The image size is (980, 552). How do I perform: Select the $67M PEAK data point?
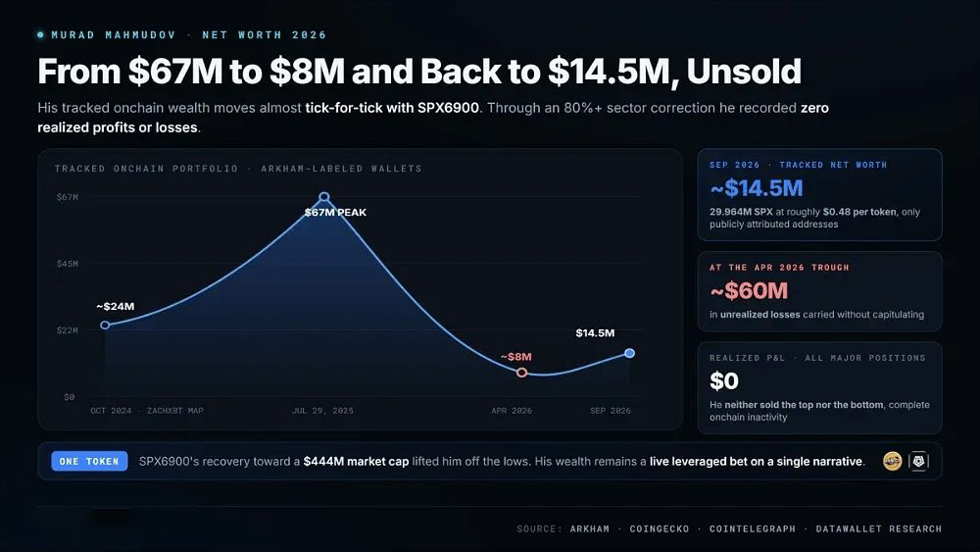pyautogui.click(x=323, y=197)
